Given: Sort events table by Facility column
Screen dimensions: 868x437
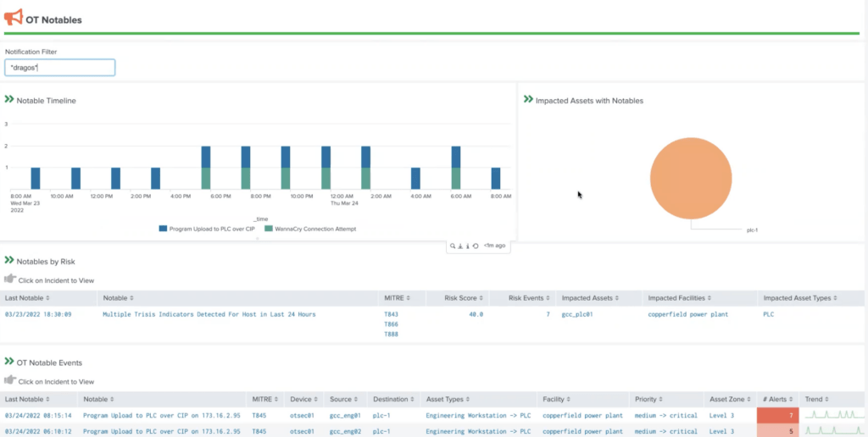Looking at the screenshot, I should pos(556,400).
